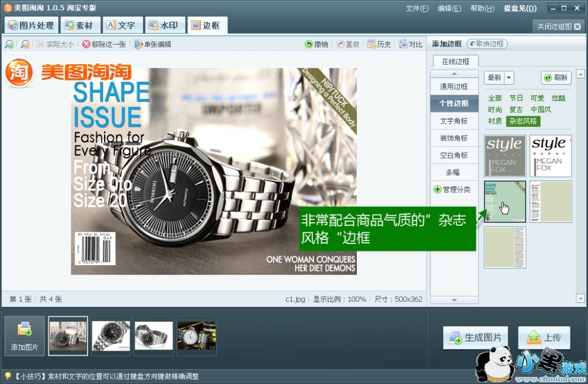Switch to the 水印 tab
Screen dimensions: 588x384
164,25
